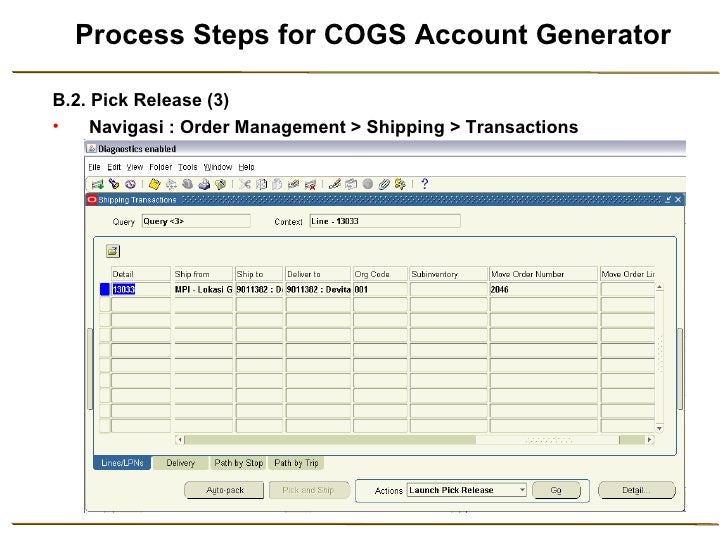Click the Translations globe icon

(x=367, y=184)
